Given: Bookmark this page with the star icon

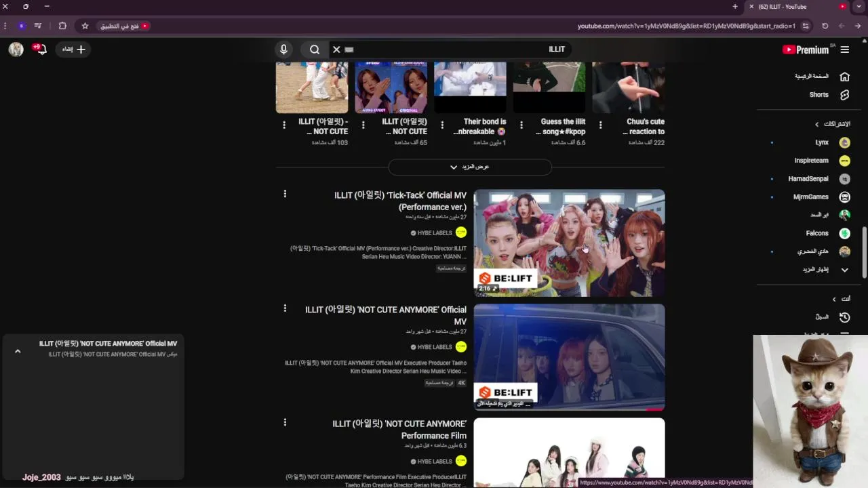Looking at the screenshot, I should [x=85, y=26].
